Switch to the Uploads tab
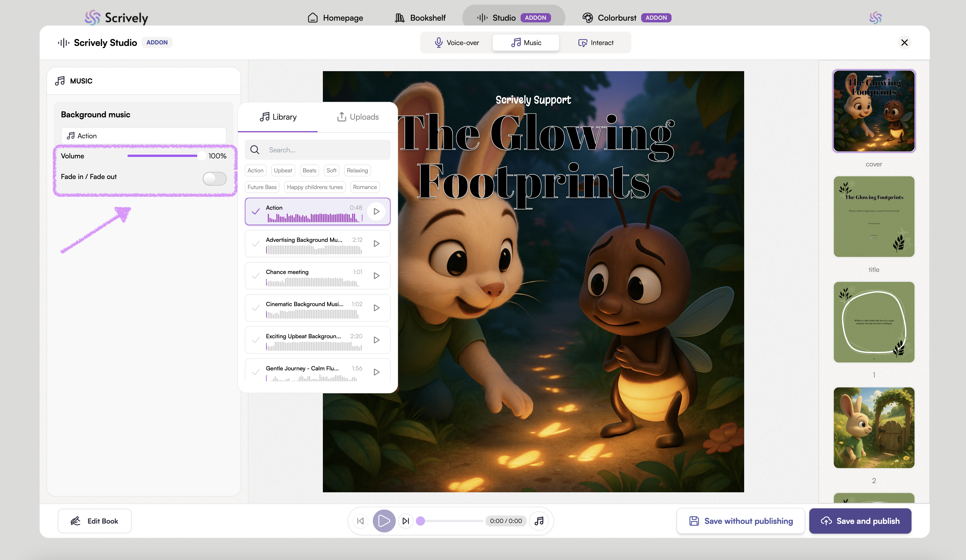 [x=358, y=117]
